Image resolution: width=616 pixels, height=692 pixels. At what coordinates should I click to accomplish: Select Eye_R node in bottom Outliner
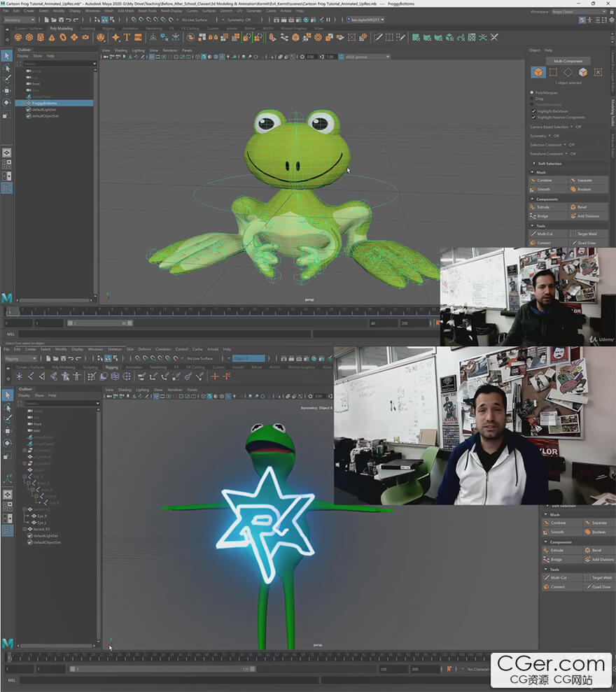[x=42, y=516]
